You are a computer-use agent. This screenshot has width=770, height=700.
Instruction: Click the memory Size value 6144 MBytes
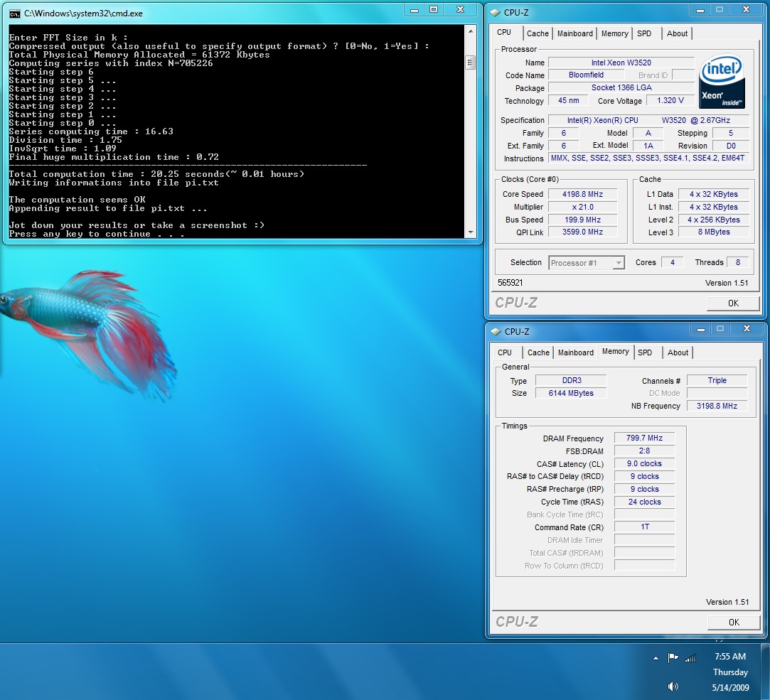571,393
